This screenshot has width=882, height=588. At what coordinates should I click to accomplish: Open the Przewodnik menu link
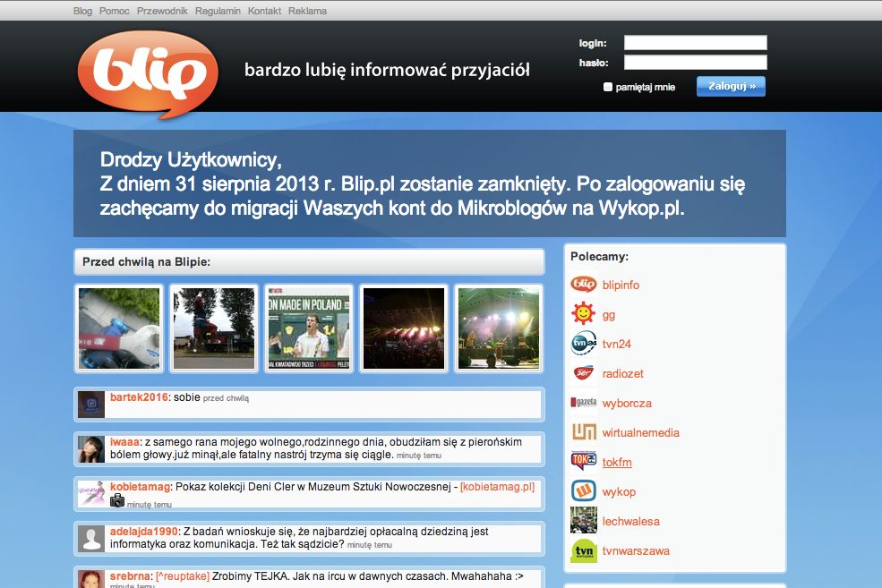pyautogui.click(x=162, y=11)
